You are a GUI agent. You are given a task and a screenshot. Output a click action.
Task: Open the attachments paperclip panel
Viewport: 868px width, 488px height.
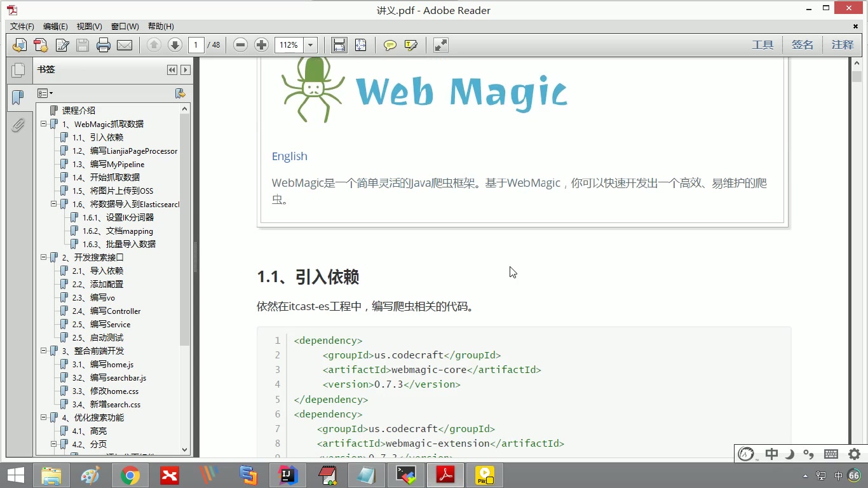(x=18, y=125)
